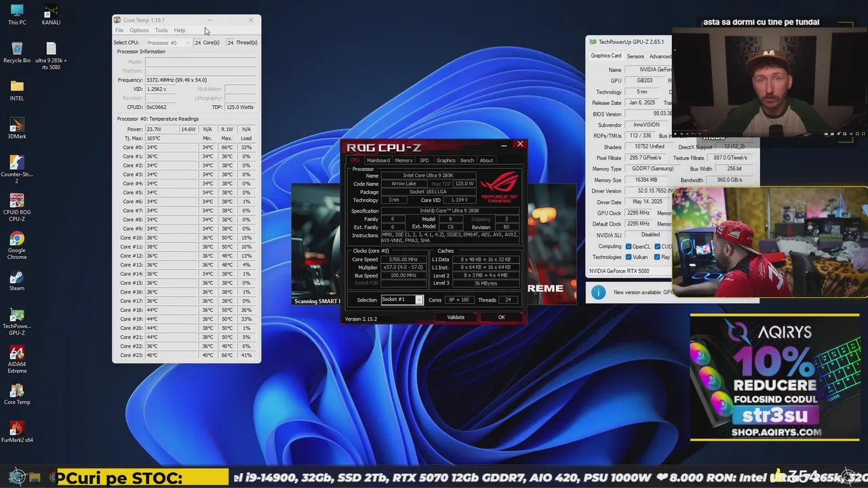
Task: Open Advanced tab in GPU-Z
Action: pyautogui.click(x=660, y=56)
